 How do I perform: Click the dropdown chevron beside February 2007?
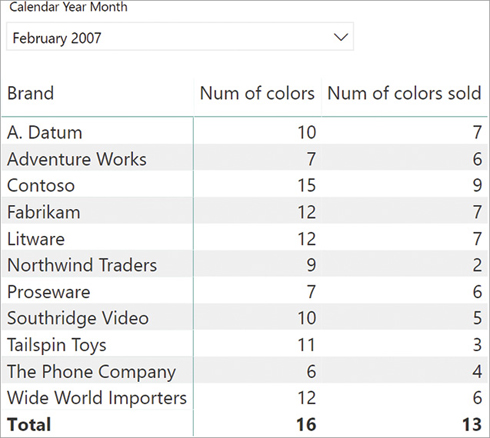[x=341, y=37]
